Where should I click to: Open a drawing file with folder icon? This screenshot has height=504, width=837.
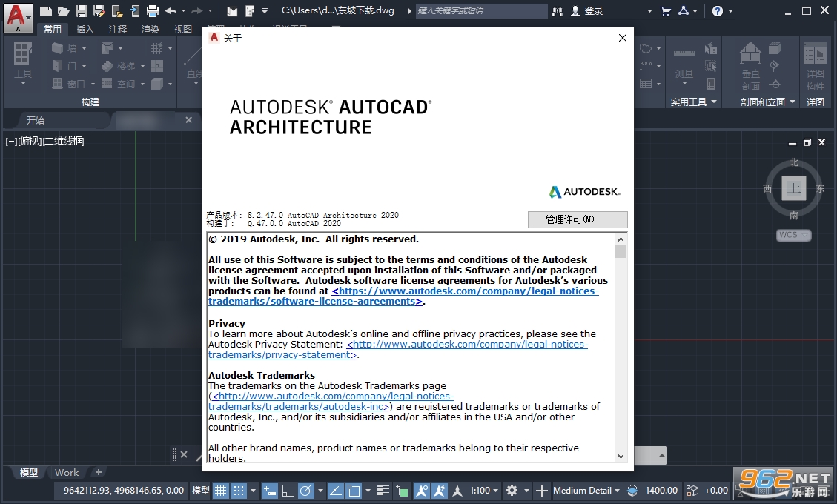(x=64, y=10)
